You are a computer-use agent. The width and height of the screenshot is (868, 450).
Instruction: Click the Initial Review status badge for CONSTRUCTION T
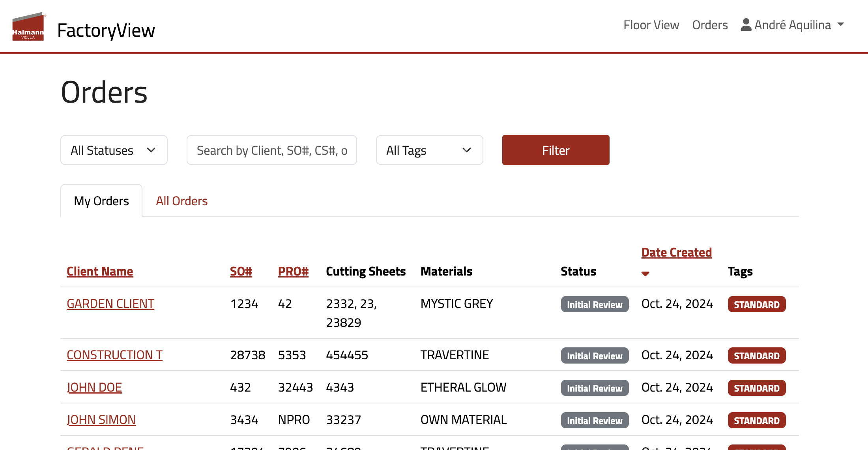click(x=595, y=355)
